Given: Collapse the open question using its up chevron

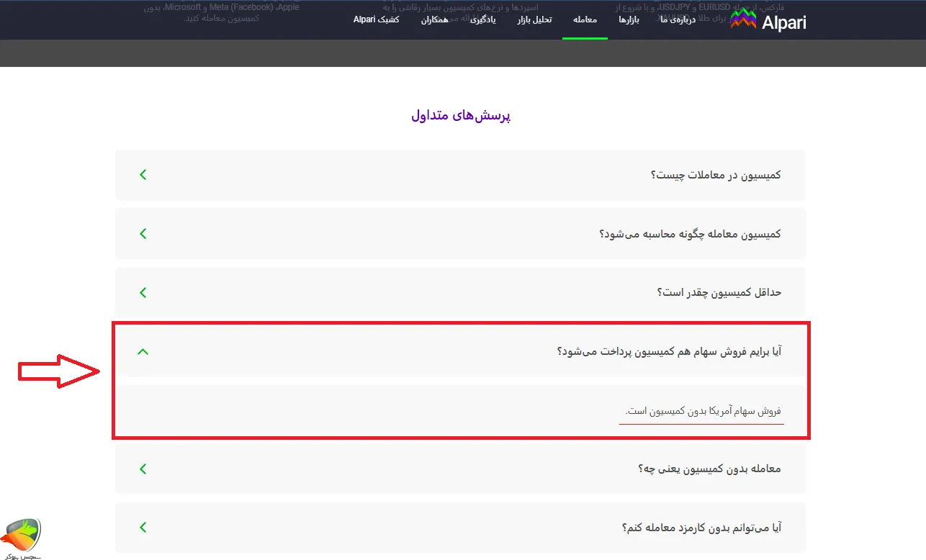Looking at the screenshot, I should coord(143,351).
